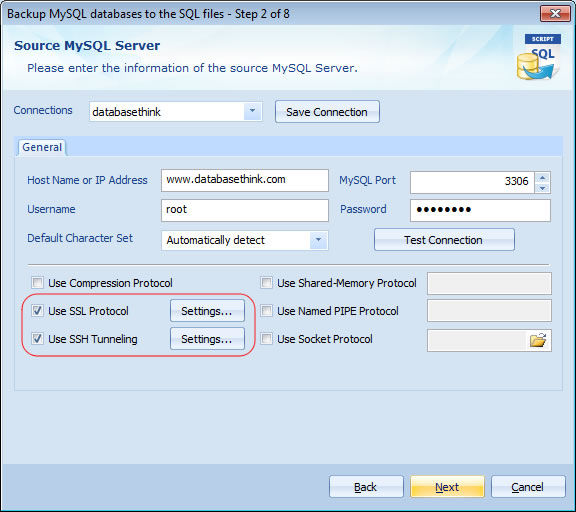Click the folder browse icon for Socket Protocol
Image resolution: width=576 pixels, height=512 pixels.
[538, 340]
